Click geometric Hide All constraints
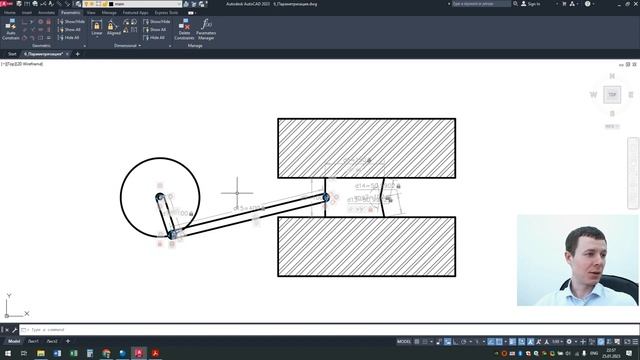The image size is (640, 360). (x=69, y=38)
